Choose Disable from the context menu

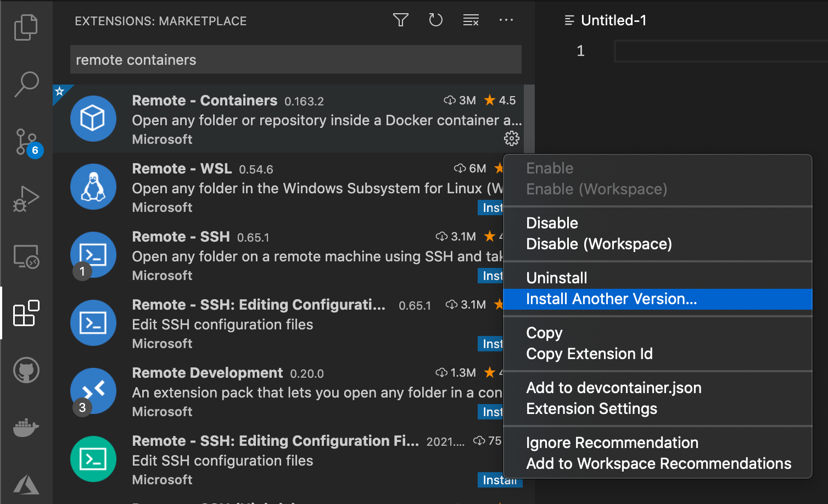tap(657, 223)
